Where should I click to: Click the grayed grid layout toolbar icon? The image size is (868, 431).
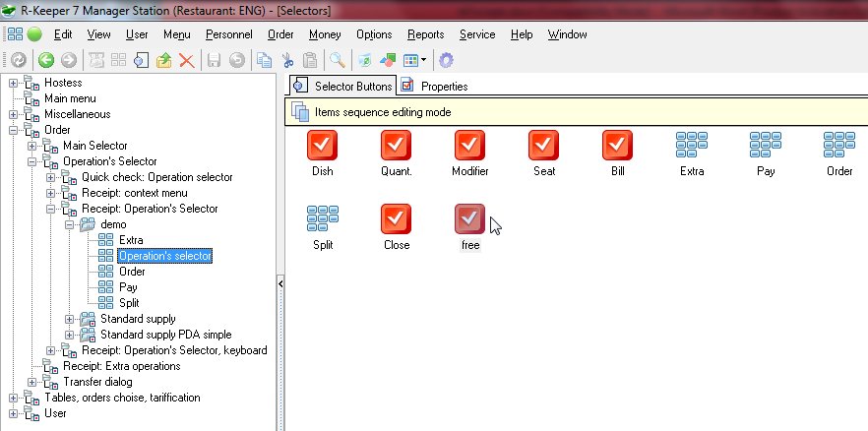118,60
